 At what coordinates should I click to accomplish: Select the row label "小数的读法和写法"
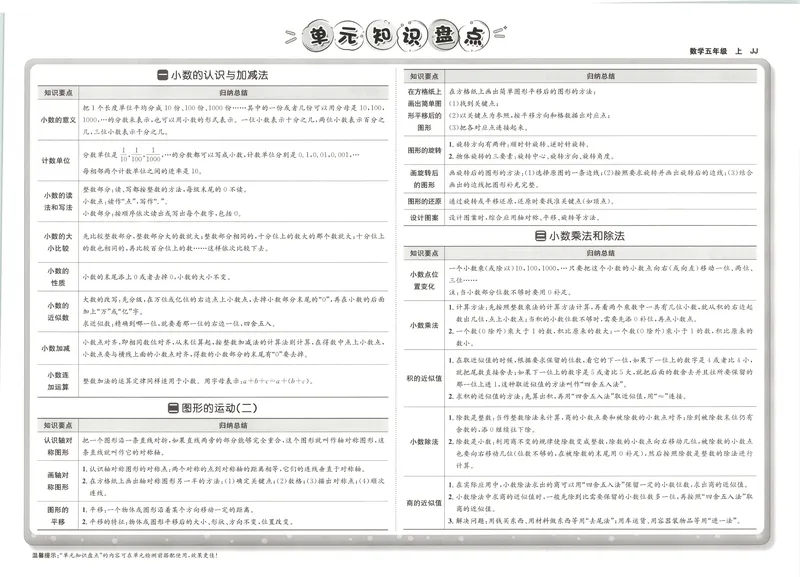[58, 202]
